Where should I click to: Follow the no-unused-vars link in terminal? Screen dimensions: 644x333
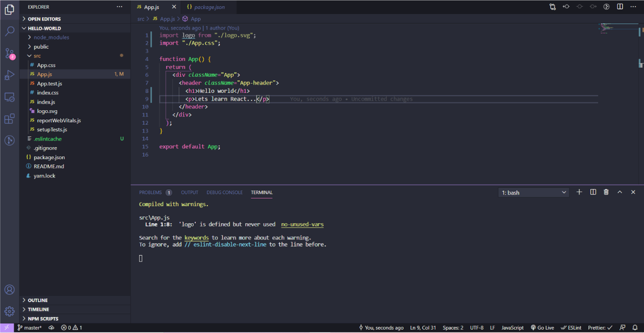coord(302,224)
